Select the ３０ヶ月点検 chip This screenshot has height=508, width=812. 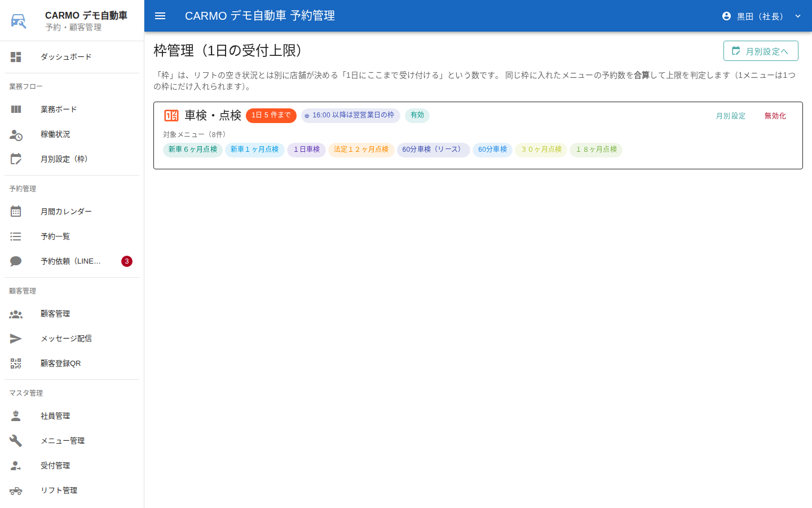(x=541, y=150)
